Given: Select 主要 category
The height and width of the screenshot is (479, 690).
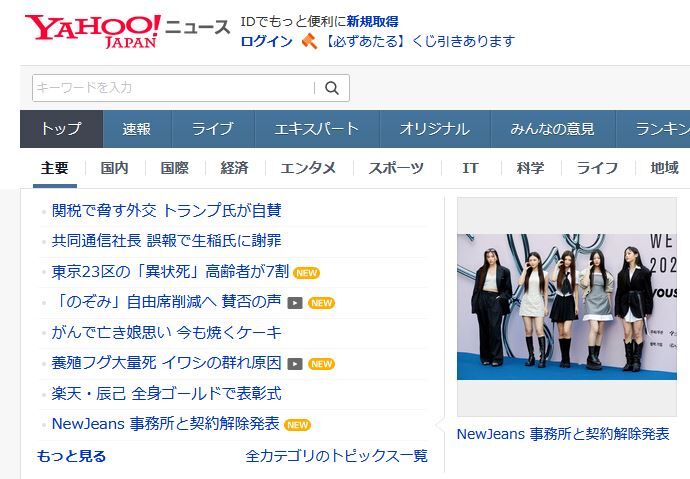Looking at the screenshot, I should click(55, 168).
